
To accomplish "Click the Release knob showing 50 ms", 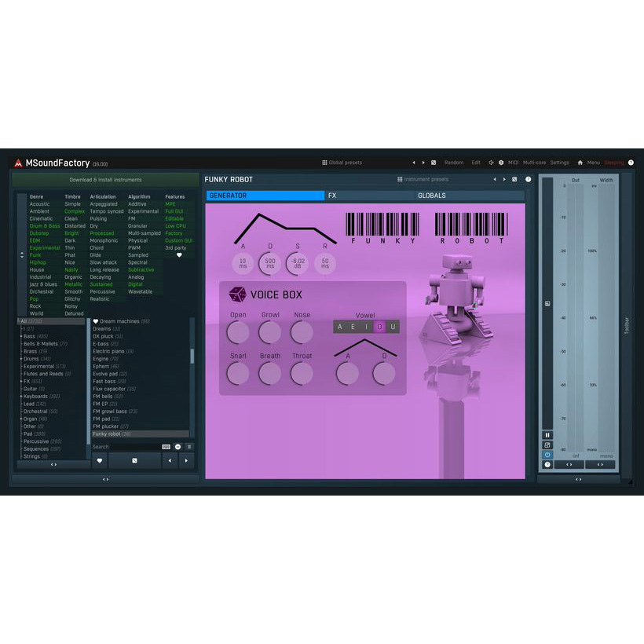I will pos(325,263).
